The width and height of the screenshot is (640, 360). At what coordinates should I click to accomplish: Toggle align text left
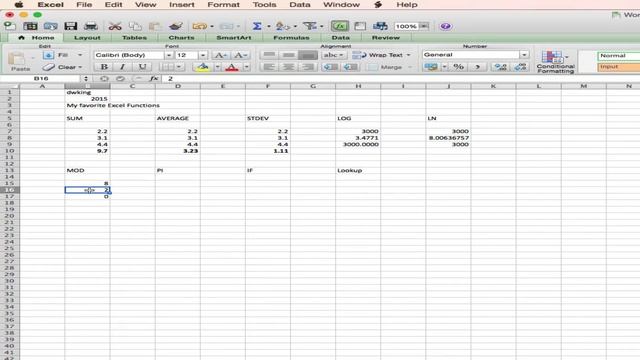(269, 67)
